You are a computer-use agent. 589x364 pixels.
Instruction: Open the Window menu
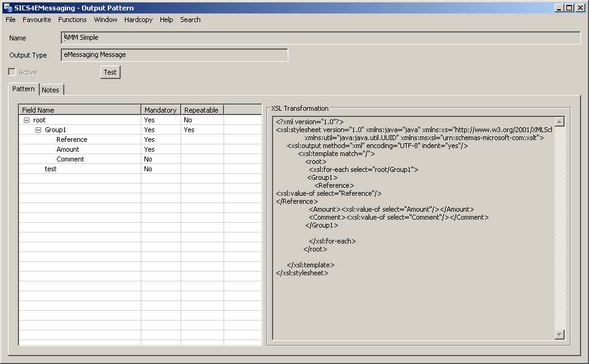coord(105,20)
